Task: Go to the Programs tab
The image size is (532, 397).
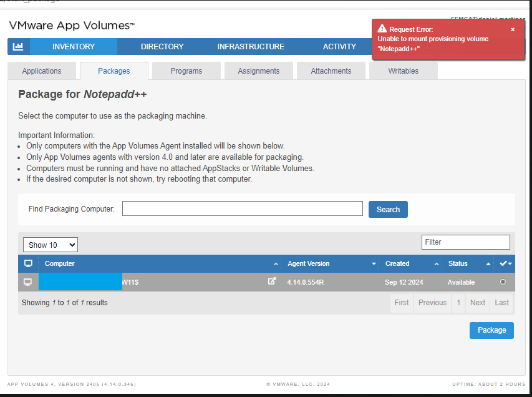Action: pos(186,71)
